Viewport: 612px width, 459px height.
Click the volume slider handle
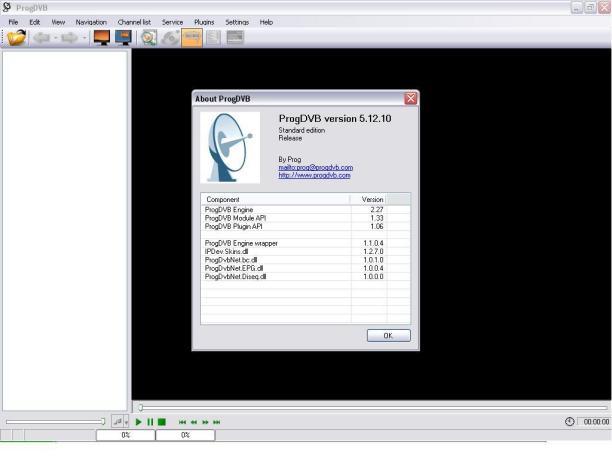[x=103, y=421]
